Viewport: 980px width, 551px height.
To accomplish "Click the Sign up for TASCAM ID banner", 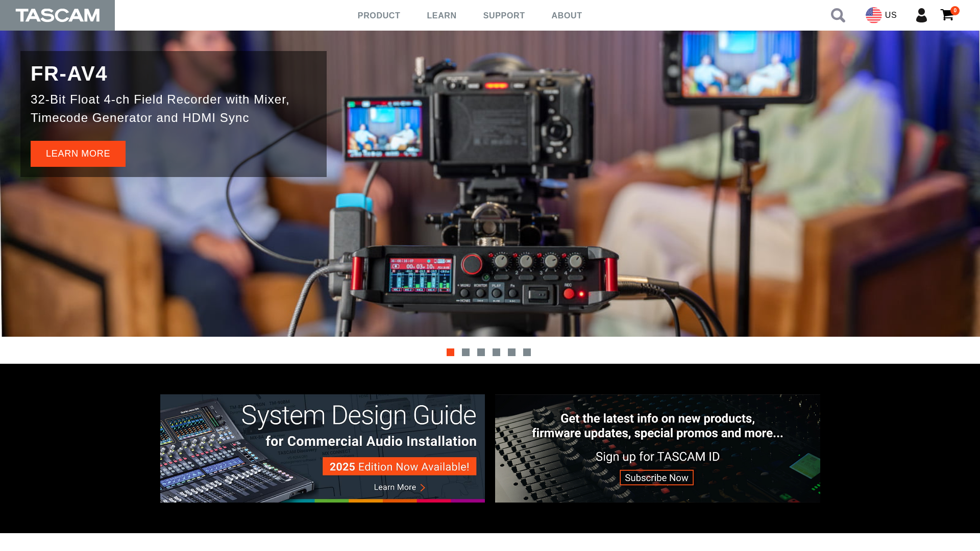I will pos(657,448).
